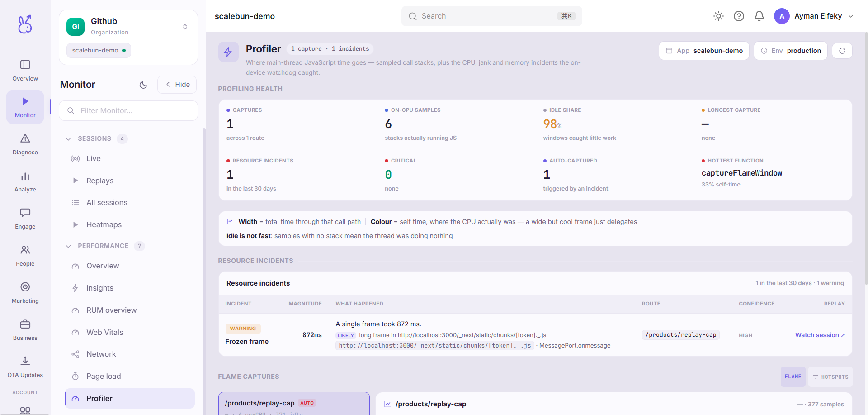Image resolution: width=868 pixels, height=415 pixels.
Task: Open the help question-mark icon
Action: (x=739, y=16)
